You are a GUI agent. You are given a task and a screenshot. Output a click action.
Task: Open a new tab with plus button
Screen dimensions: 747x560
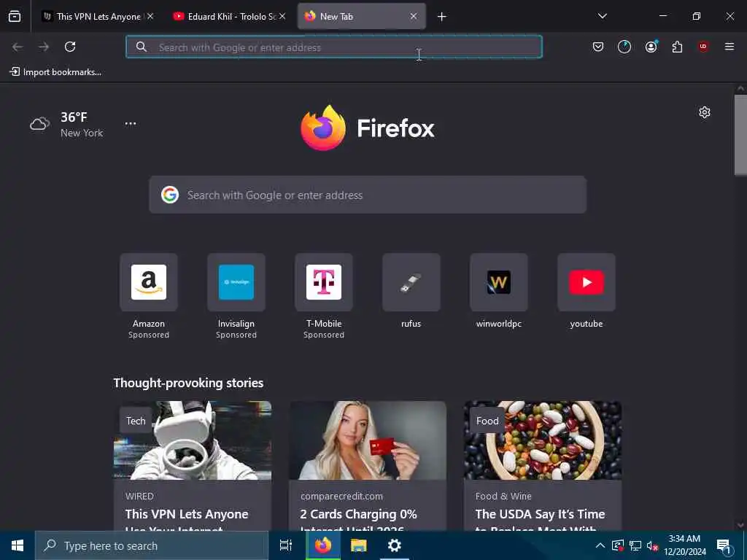tap(441, 17)
